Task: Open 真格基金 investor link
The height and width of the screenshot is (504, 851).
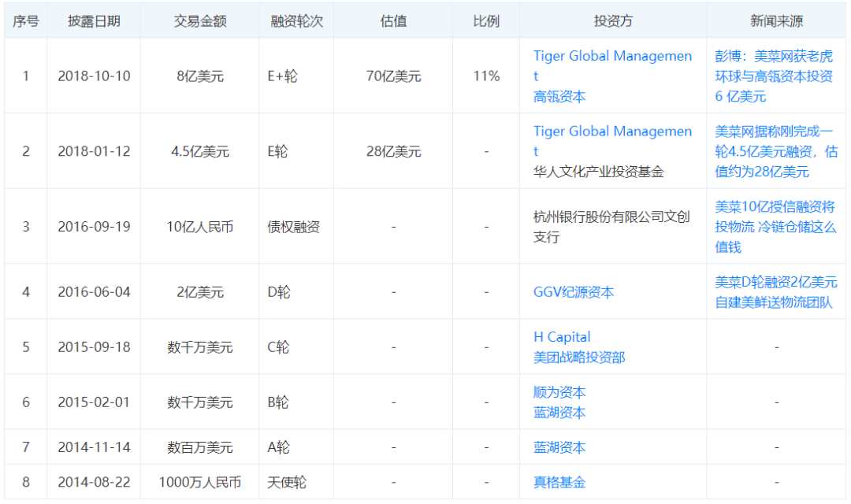Action: [x=559, y=482]
